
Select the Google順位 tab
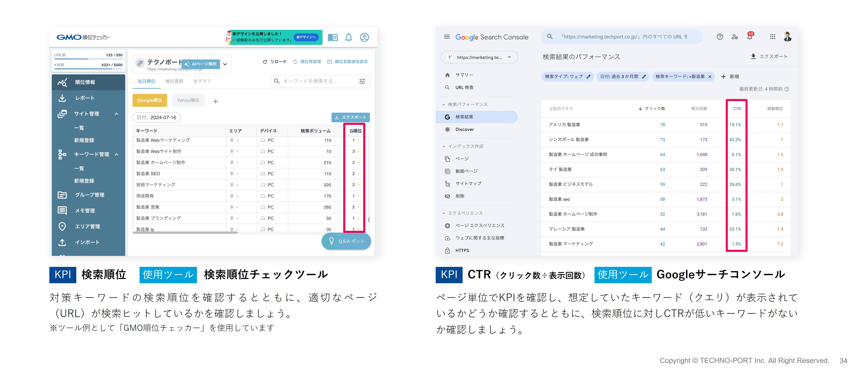[x=150, y=100]
